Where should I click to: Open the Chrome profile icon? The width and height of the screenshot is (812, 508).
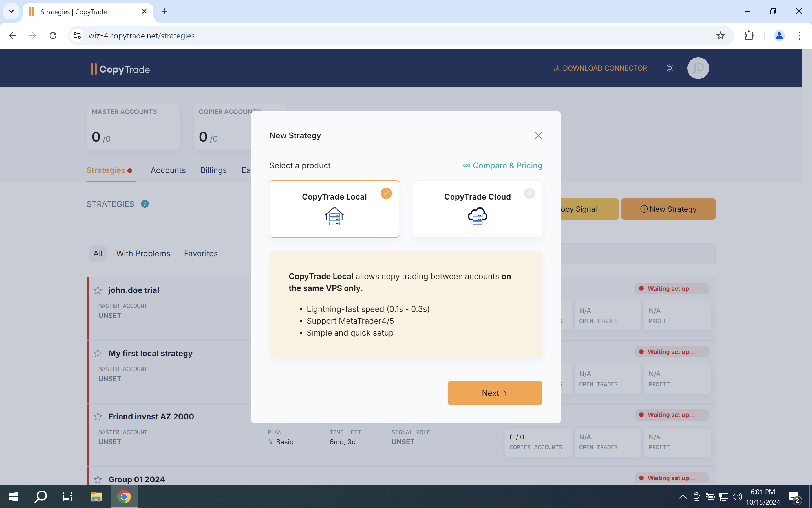click(779, 36)
